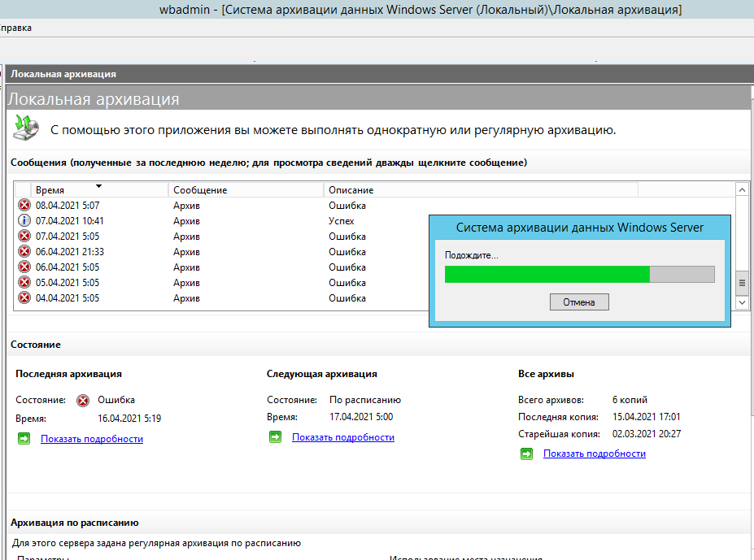This screenshot has height=560, width=754.
Task: Click the green progress bar in the dialog
Action: [x=547, y=274]
